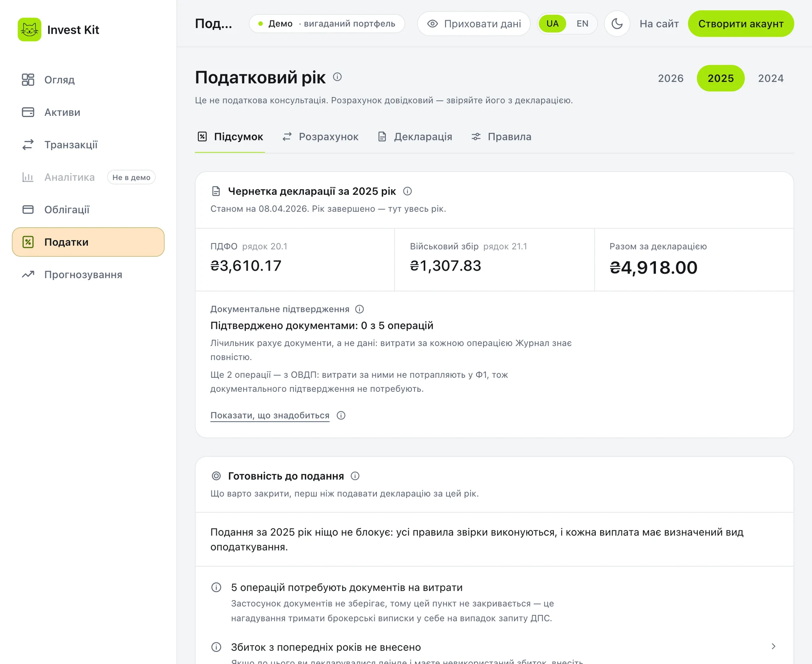Click info icon next to Податковий рік

click(x=337, y=77)
